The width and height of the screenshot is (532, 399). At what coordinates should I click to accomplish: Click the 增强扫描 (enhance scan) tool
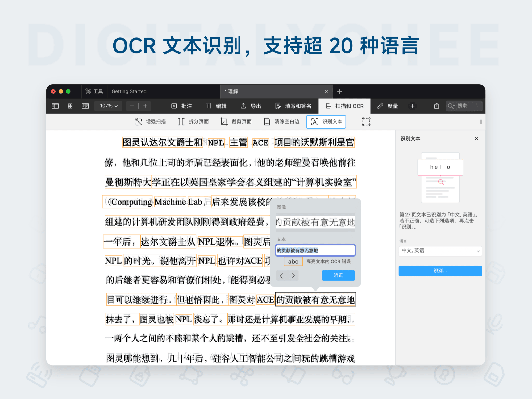click(151, 121)
